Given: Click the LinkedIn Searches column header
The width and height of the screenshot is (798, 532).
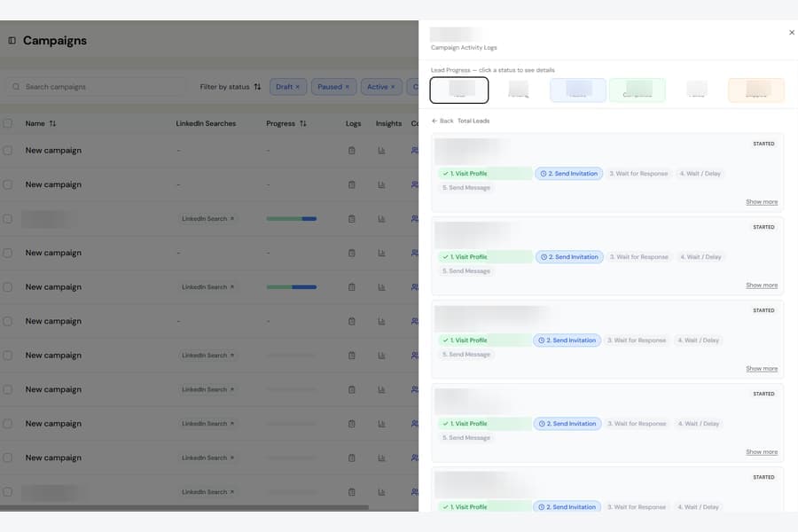Looking at the screenshot, I should point(206,124).
